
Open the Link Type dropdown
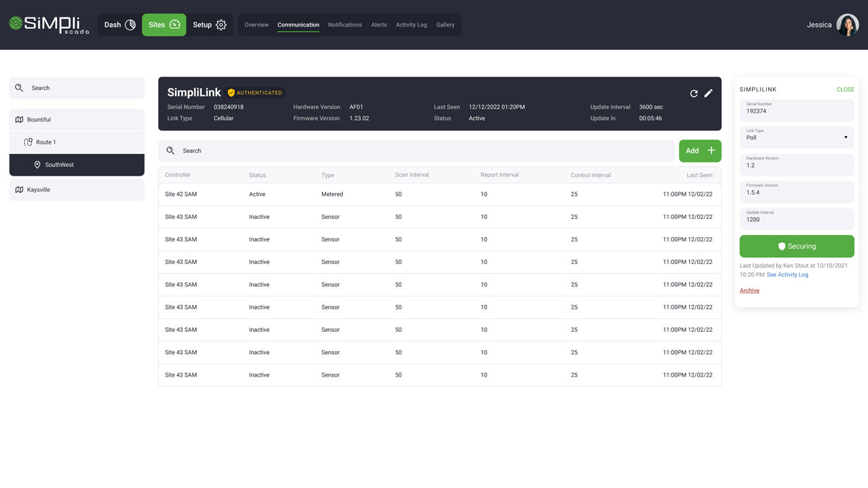(796, 137)
